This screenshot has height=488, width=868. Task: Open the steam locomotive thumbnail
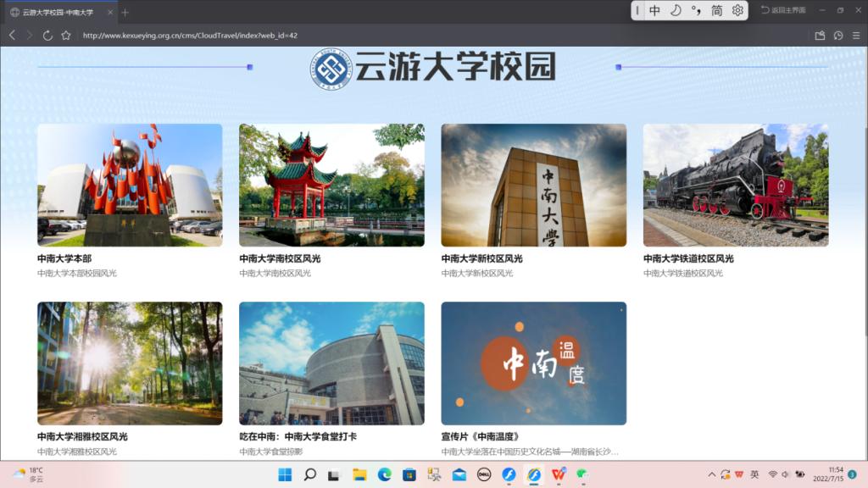(736, 186)
